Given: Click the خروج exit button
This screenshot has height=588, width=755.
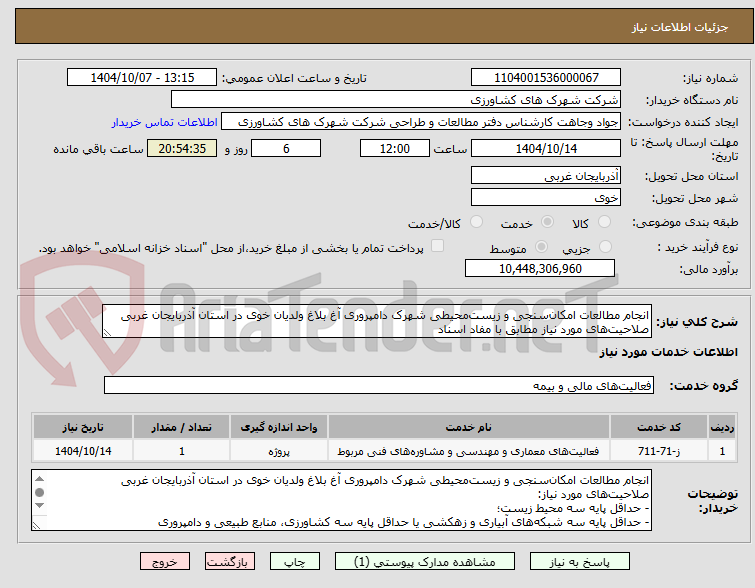Looking at the screenshot, I should point(165,562).
